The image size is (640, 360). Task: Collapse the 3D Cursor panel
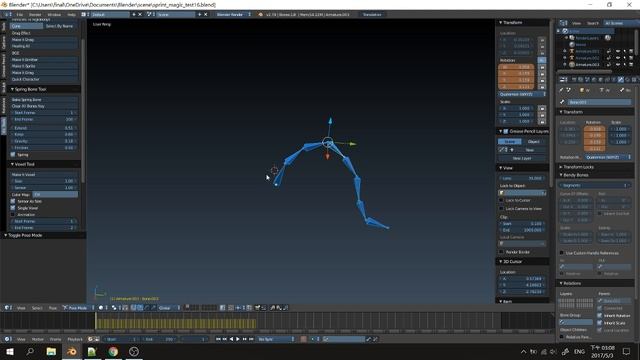coord(501,262)
